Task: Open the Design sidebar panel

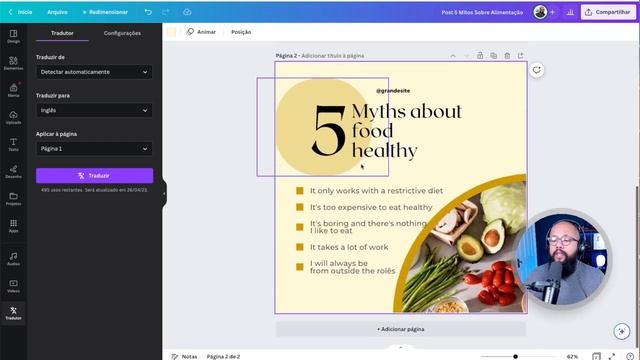Action: click(x=13, y=36)
